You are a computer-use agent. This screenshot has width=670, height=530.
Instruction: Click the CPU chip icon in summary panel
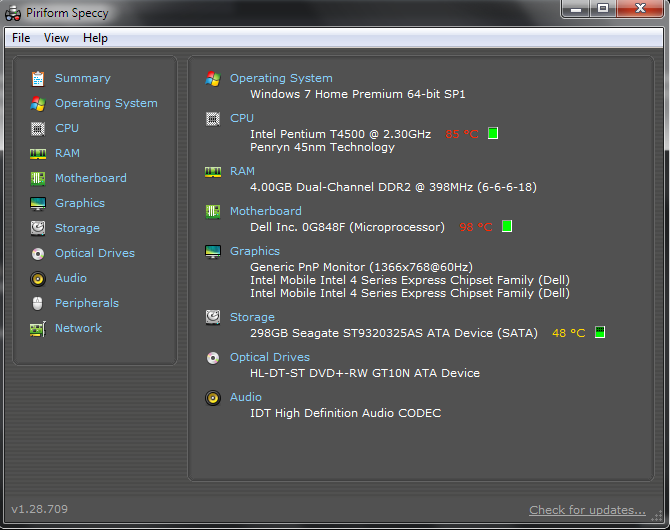click(213, 118)
